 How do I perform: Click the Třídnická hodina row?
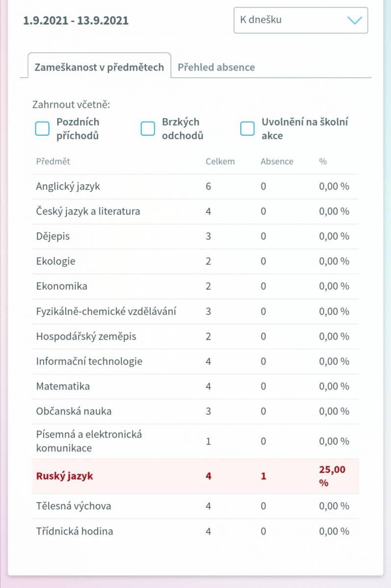pos(195,531)
